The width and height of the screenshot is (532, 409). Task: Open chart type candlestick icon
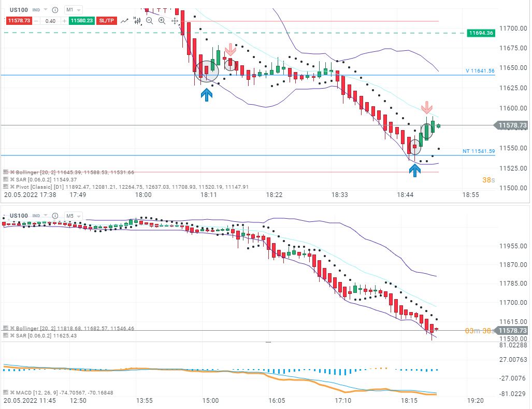click(x=137, y=21)
